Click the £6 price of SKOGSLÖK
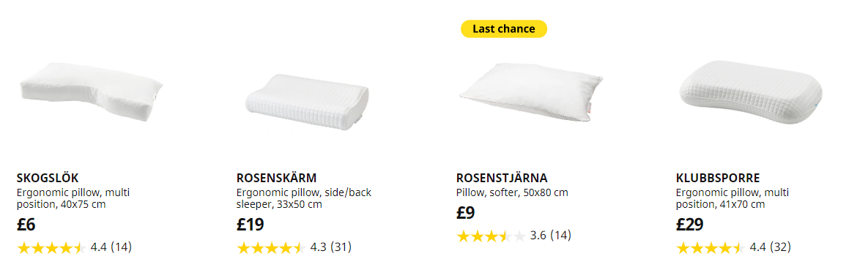 click(26, 225)
